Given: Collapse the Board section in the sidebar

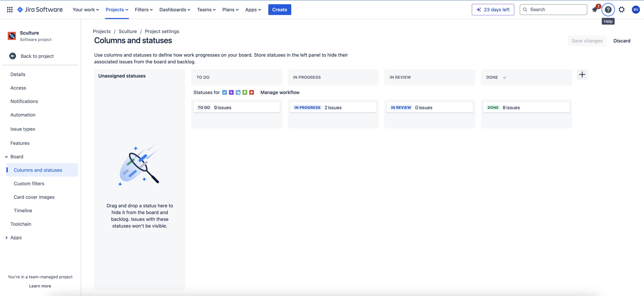Looking at the screenshot, I should pyautogui.click(x=6, y=156).
